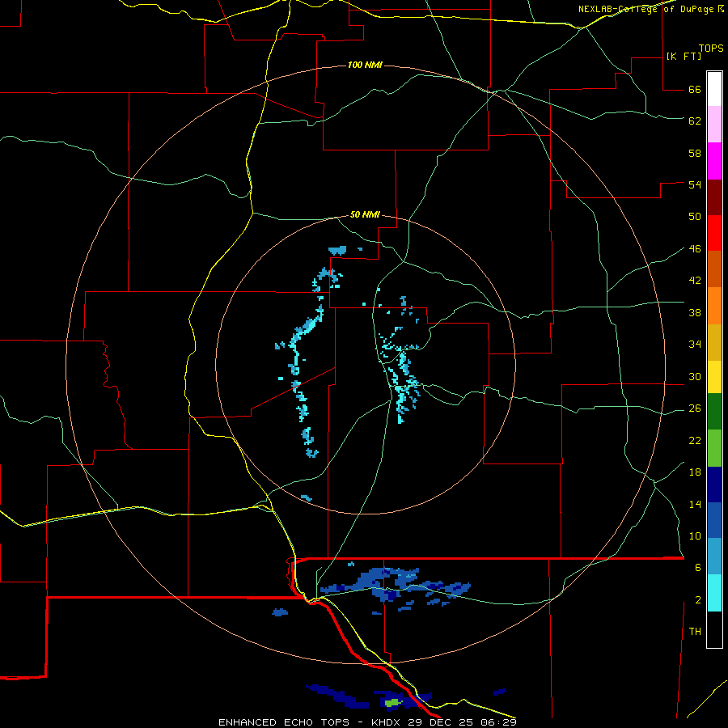Click the dark red legend swatch

[714, 197]
